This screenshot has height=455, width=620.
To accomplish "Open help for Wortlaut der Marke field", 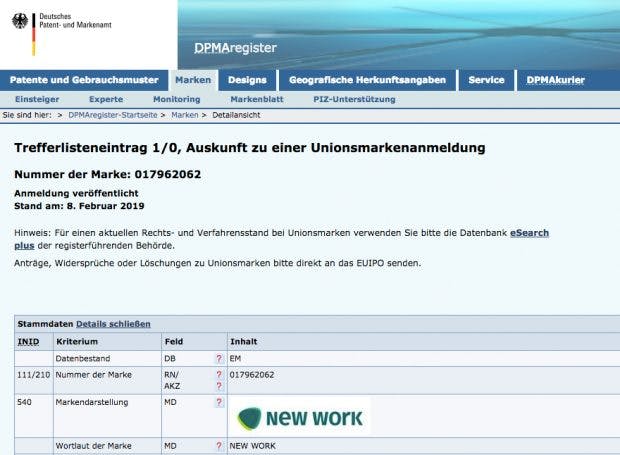I will pyautogui.click(x=219, y=446).
